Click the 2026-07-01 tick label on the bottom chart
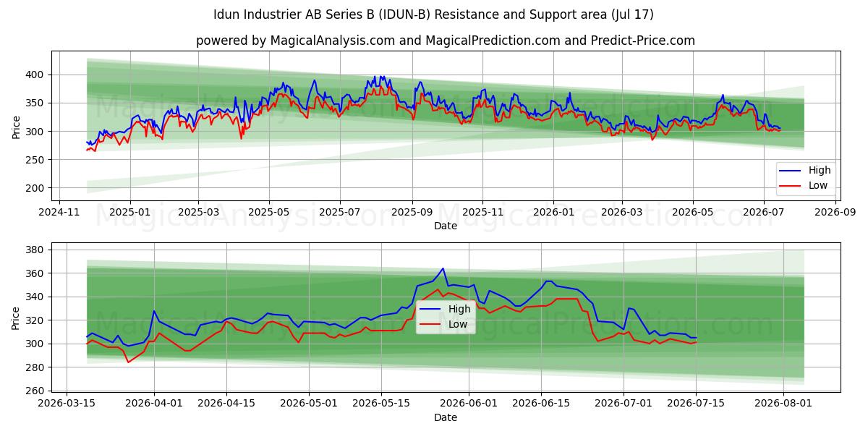The width and height of the screenshot is (868, 434). 624,404
